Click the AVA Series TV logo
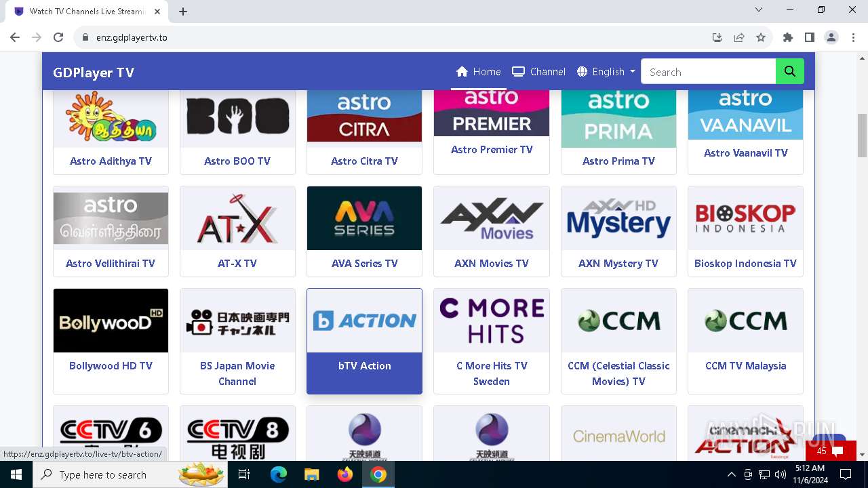This screenshot has height=488, width=868. coord(364,218)
